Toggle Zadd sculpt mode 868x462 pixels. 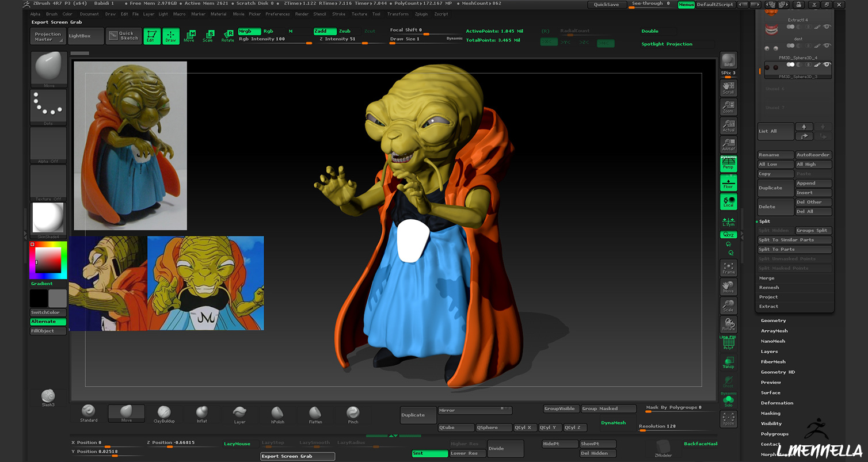pos(325,31)
